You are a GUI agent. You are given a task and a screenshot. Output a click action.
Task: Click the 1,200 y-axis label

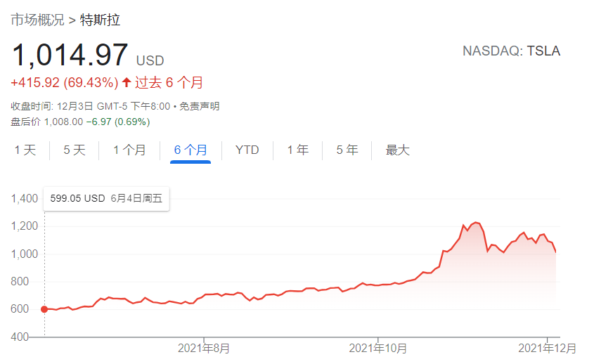[24, 226]
